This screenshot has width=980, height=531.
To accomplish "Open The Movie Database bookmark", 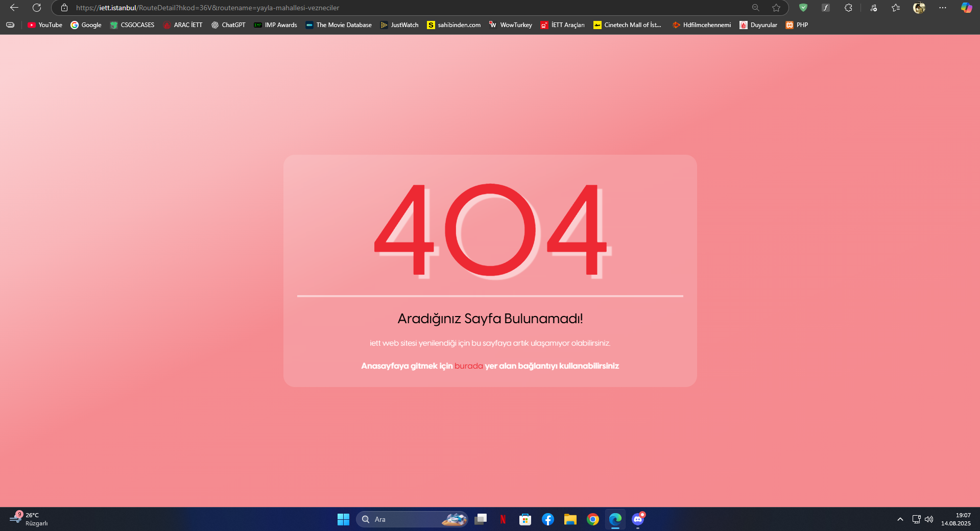I will coord(339,25).
